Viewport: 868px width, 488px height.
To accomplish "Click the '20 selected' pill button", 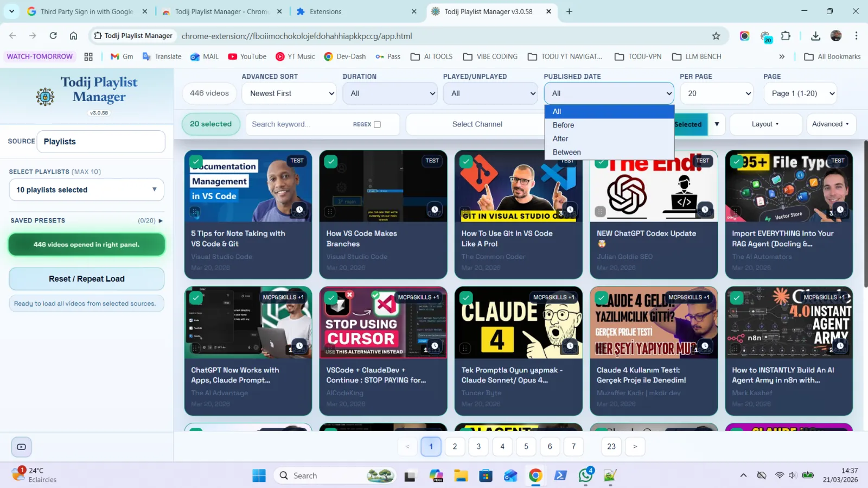I will (210, 124).
